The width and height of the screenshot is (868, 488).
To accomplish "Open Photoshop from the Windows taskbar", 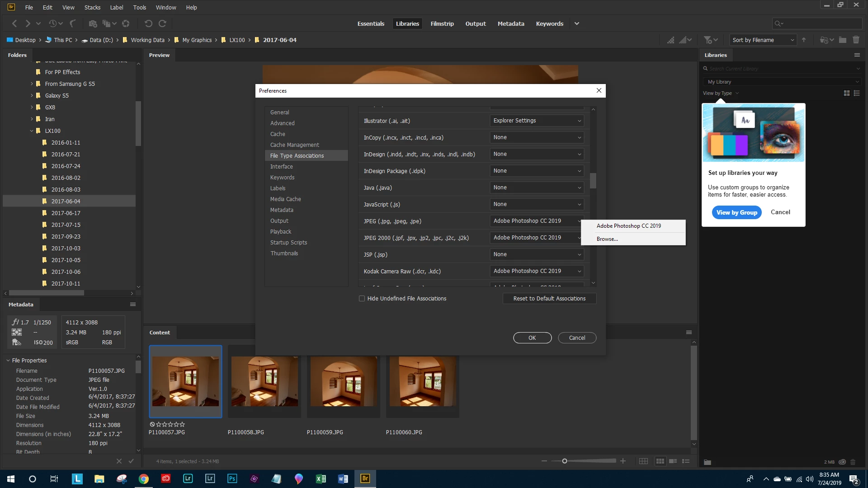I will pyautogui.click(x=232, y=479).
